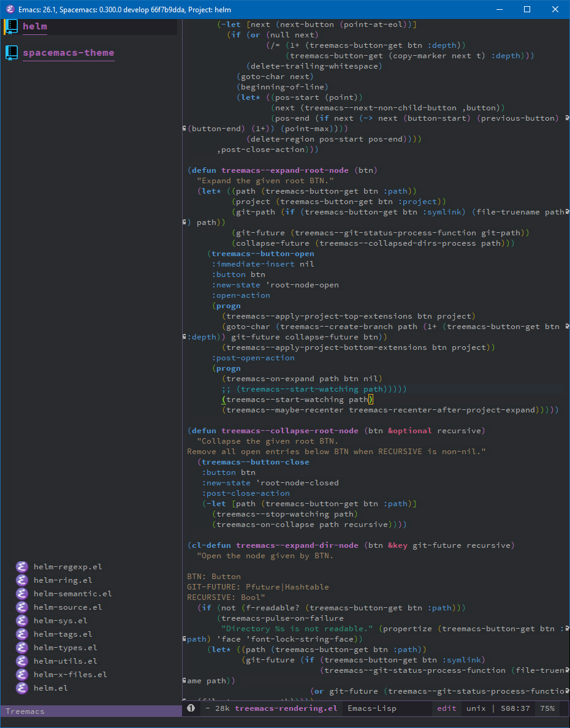Click the Emacs icon beside helm.el
Screen dimensions: 570x728
tap(22, 688)
